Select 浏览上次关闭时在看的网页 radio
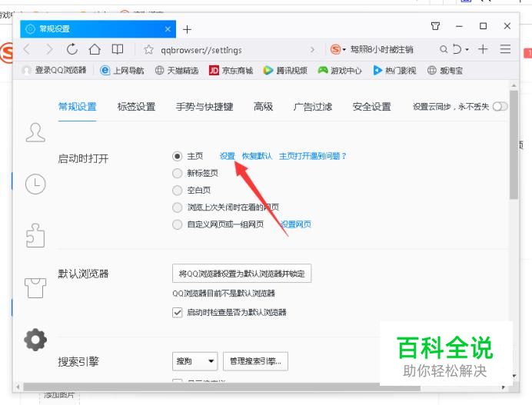Screen dimensions: 532x405 click(x=177, y=207)
